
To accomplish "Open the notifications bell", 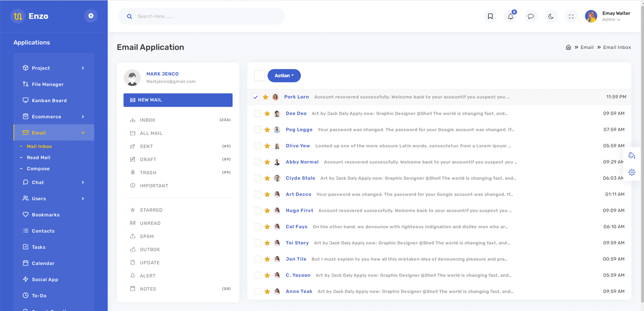I will tap(511, 17).
